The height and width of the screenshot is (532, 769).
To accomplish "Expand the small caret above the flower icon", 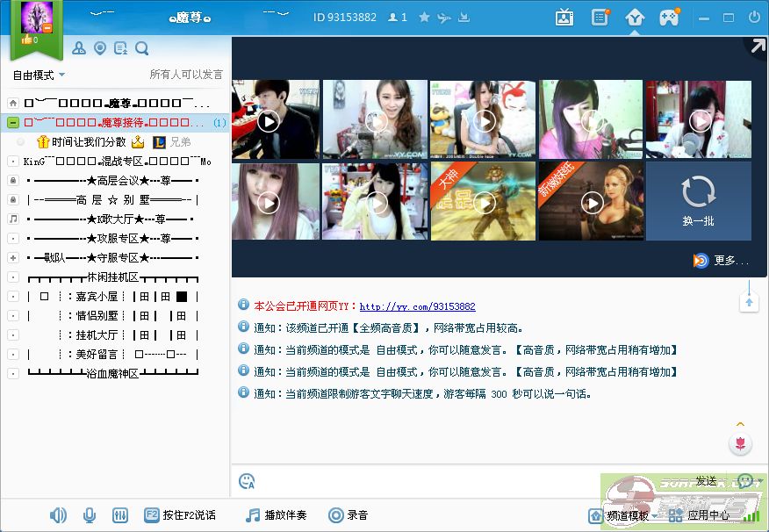I will pos(741,424).
